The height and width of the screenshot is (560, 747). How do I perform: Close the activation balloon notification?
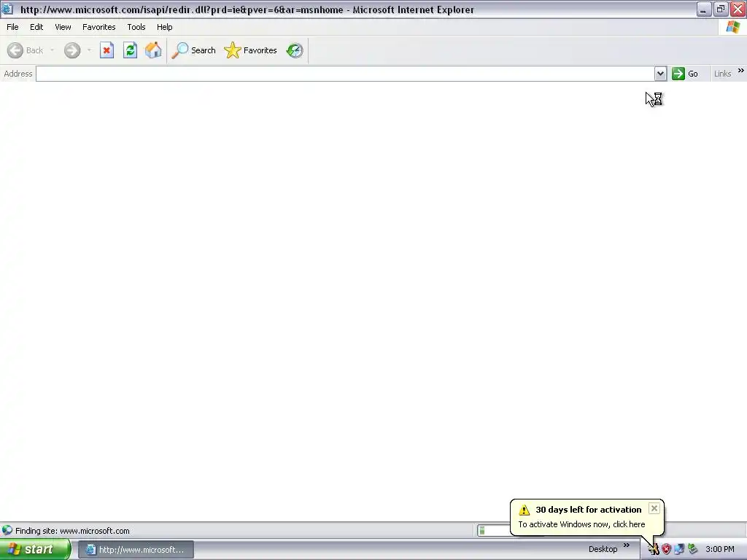pyautogui.click(x=654, y=508)
